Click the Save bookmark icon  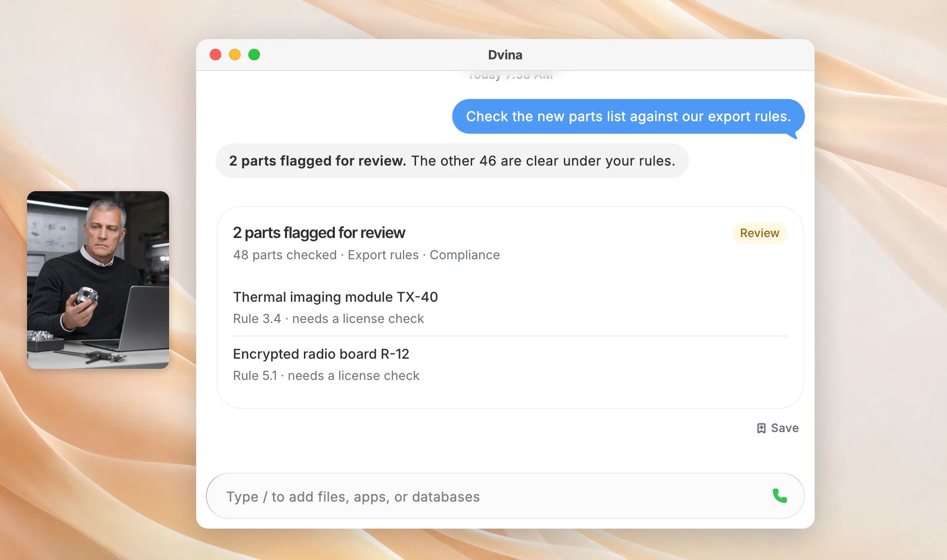tap(761, 428)
